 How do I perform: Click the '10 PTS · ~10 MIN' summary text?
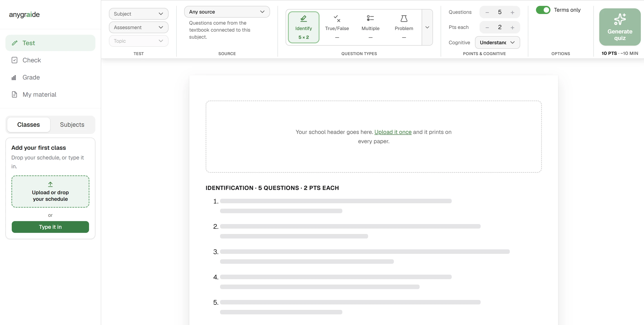tap(620, 53)
